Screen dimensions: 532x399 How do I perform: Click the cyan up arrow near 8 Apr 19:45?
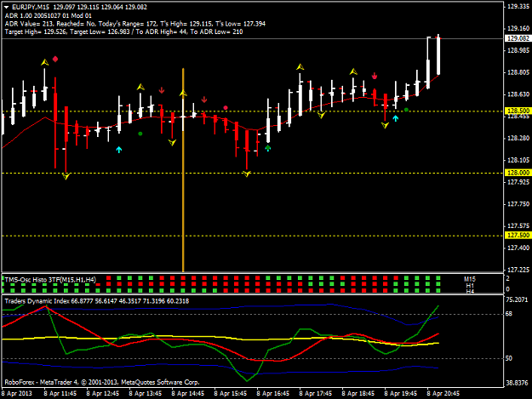(x=396, y=118)
